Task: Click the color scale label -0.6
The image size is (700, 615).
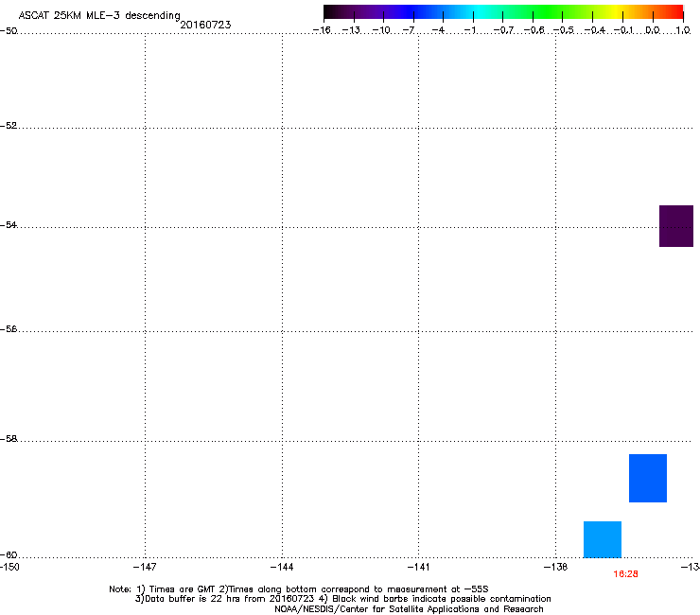Action: pos(534,30)
